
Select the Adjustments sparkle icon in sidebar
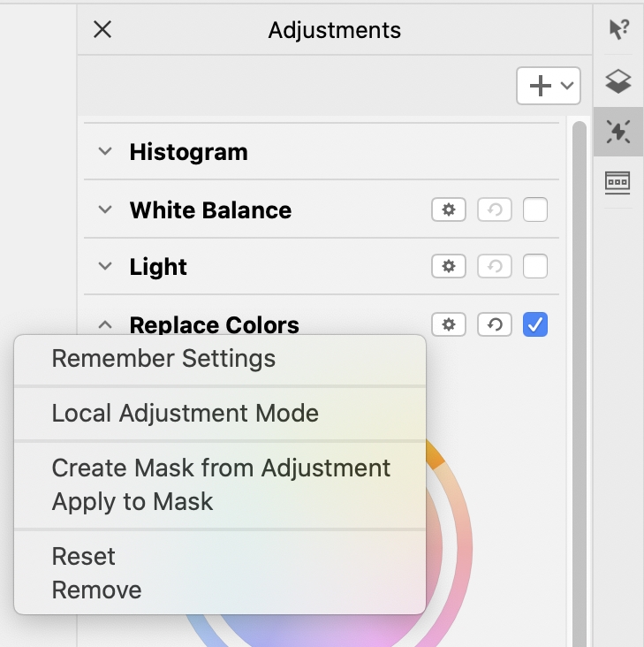click(618, 133)
